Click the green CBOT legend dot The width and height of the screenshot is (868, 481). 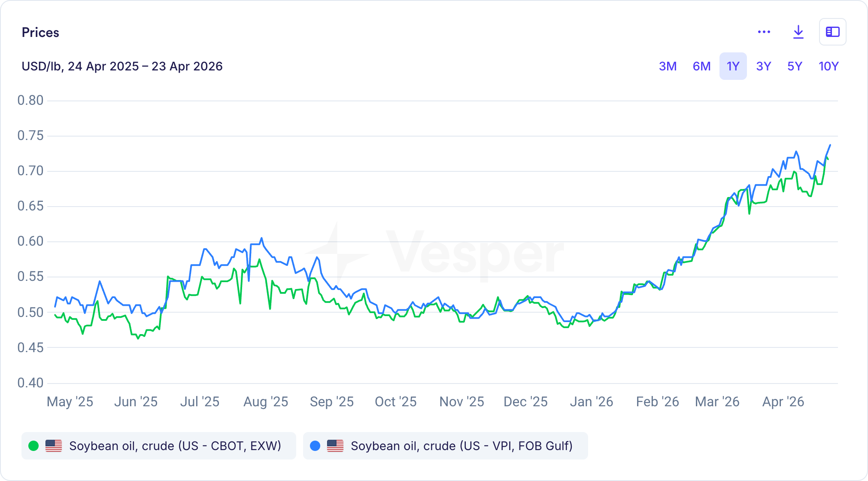(x=33, y=446)
